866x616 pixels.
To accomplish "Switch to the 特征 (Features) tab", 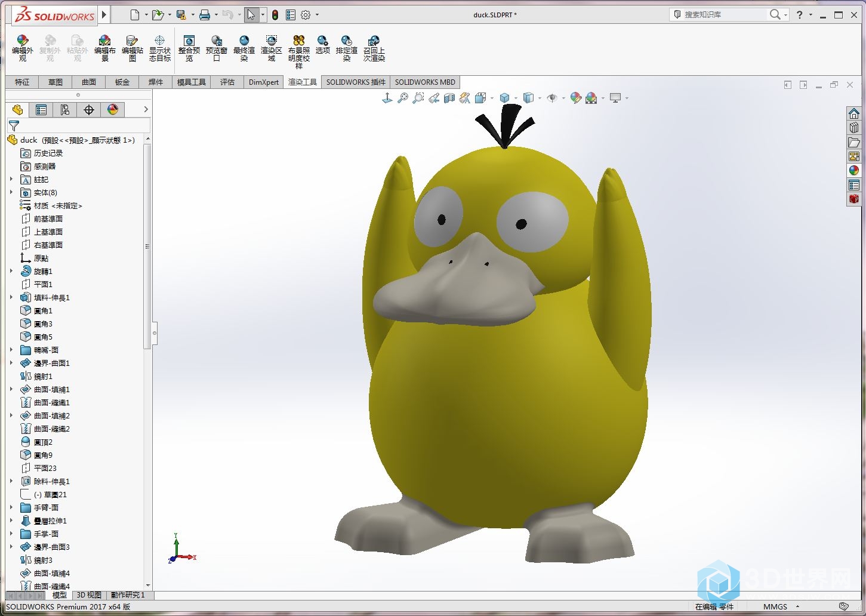I will [x=22, y=82].
